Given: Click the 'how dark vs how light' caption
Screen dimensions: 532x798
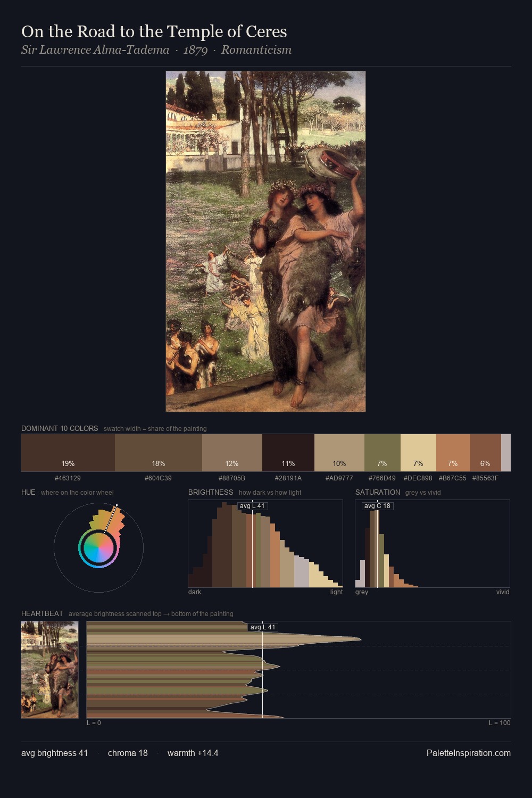Looking at the screenshot, I should point(270,493).
